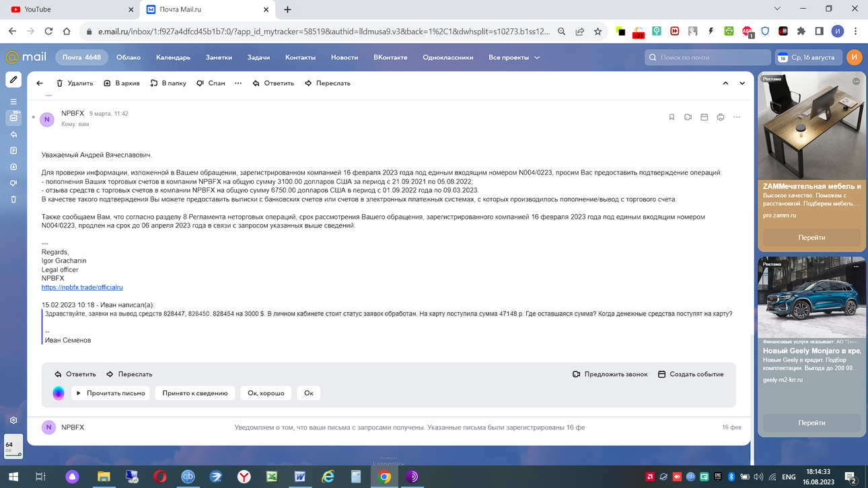Image resolution: width=868 pixels, height=488 pixels.
Task: Go to previous message with up chevron
Action: pos(725,83)
